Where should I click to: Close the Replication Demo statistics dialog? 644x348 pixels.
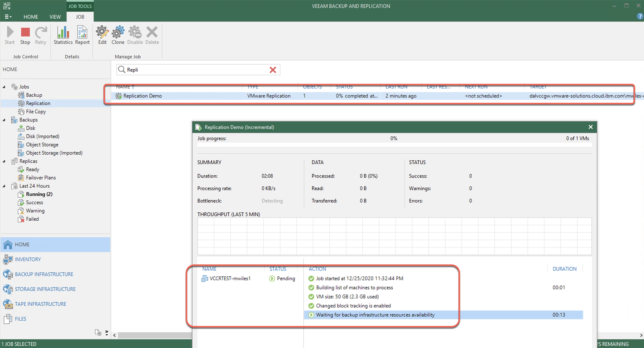591,127
